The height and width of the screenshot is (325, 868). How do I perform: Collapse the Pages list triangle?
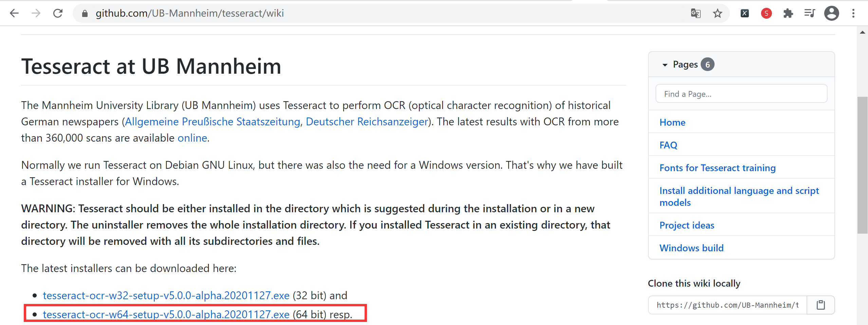(x=665, y=65)
